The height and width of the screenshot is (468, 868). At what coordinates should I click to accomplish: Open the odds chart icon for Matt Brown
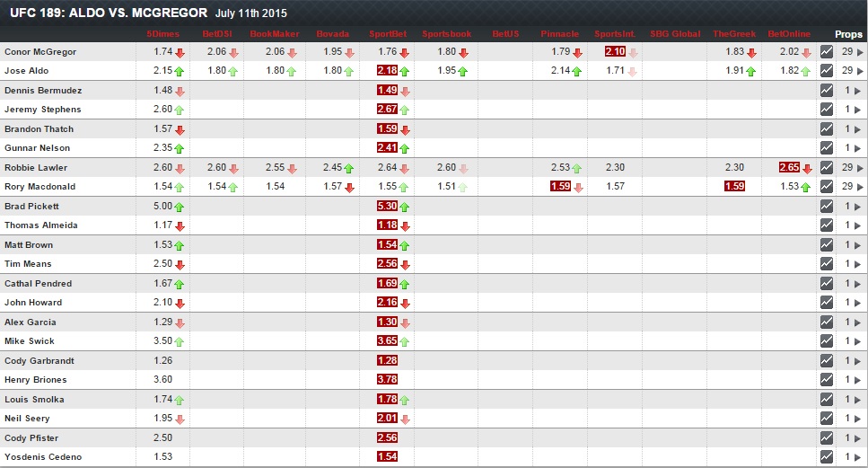tap(827, 244)
